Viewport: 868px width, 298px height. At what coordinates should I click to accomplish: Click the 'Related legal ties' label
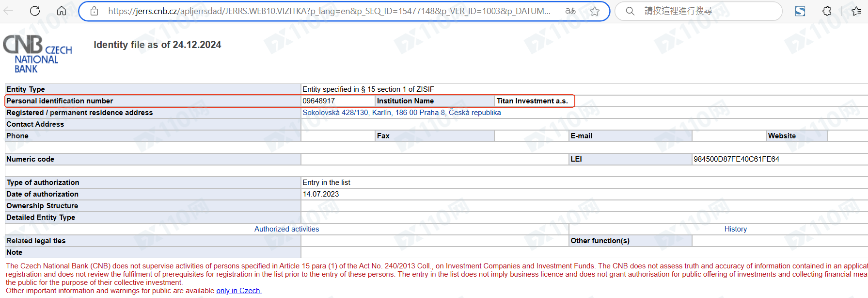pos(36,241)
